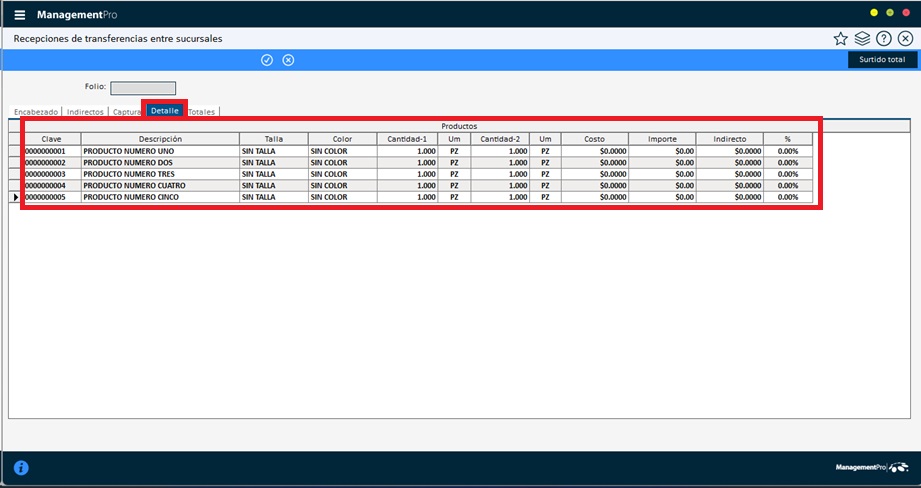Image resolution: width=921 pixels, height=488 pixels.
Task: Click the blue info icon at bottom left
Action: click(20, 467)
